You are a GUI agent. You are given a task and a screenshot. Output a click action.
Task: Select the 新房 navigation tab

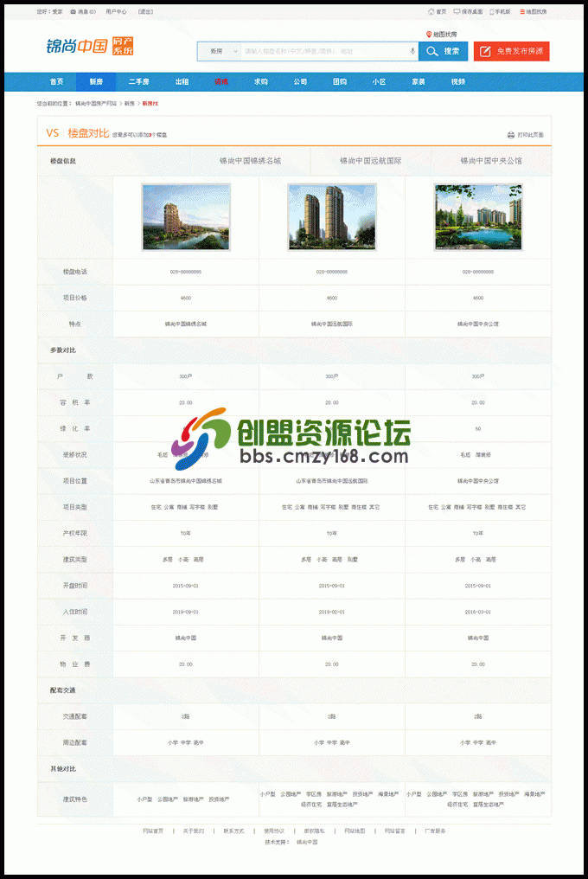pyautogui.click(x=96, y=82)
